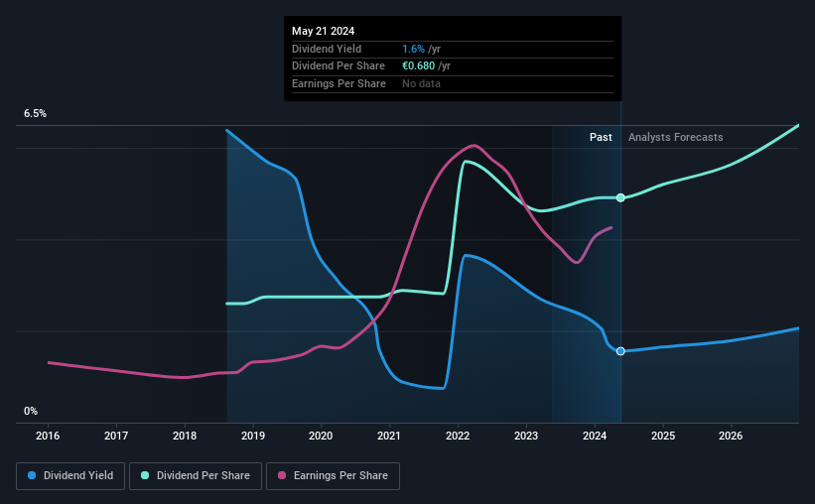The image size is (815, 504).
Task: Click the 0% y-axis label
Action: point(31,411)
